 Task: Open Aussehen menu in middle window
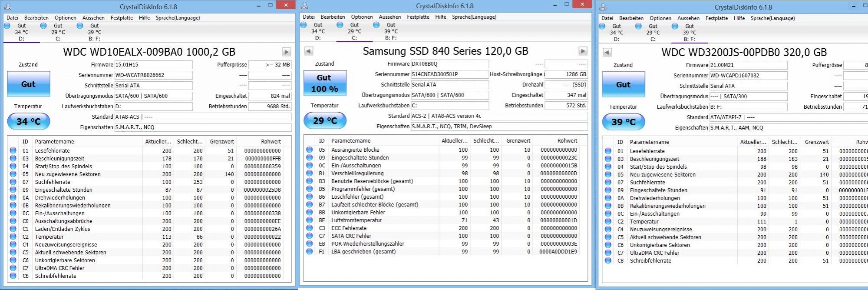pos(390,17)
